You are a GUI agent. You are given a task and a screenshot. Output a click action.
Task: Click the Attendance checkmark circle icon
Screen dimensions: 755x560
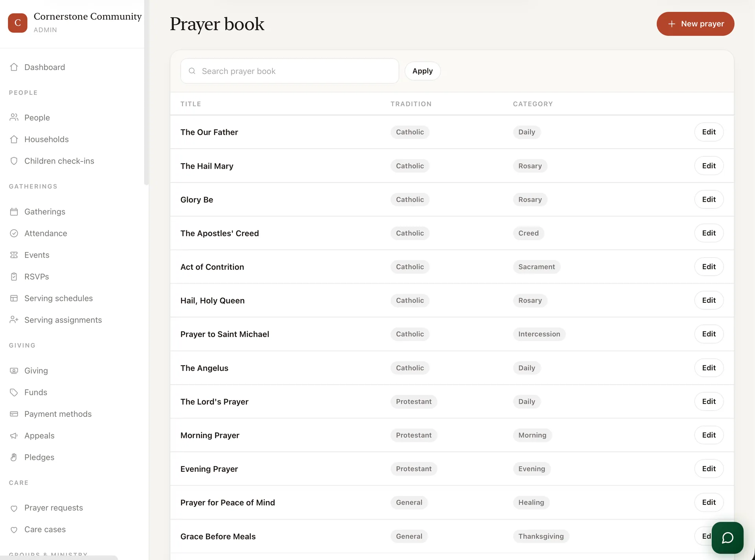pyautogui.click(x=14, y=233)
